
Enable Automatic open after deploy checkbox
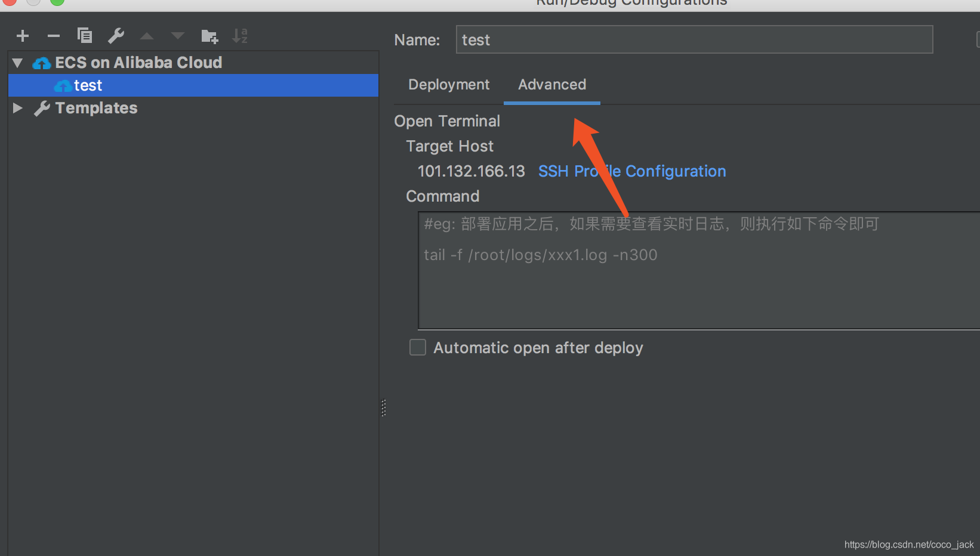point(418,347)
